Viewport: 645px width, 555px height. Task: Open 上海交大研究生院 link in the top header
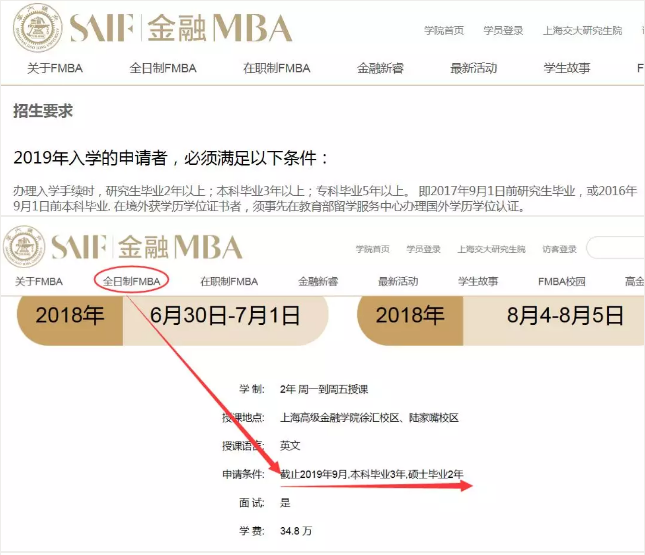click(582, 30)
